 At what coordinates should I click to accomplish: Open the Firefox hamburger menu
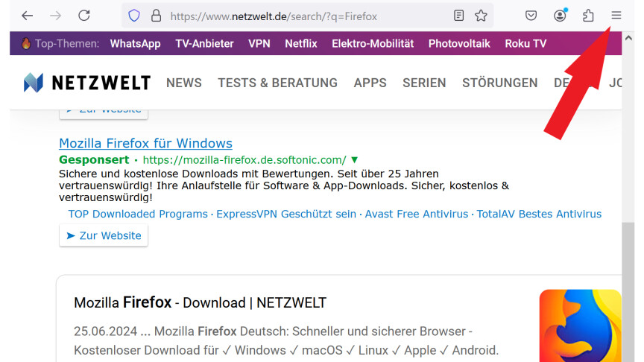pyautogui.click(x=616, y=16)
